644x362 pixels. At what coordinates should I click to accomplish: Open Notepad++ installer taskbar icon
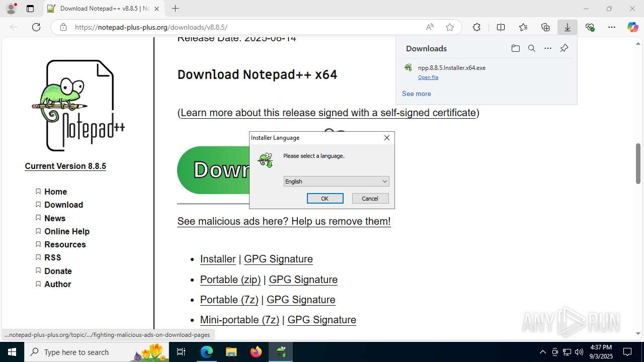[281, 352]
